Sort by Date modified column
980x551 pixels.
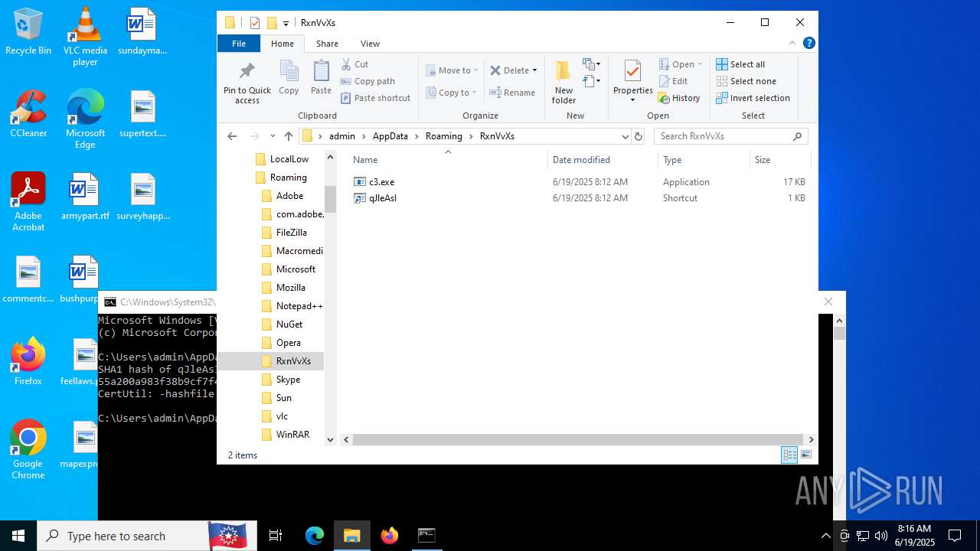click(603, 160)
